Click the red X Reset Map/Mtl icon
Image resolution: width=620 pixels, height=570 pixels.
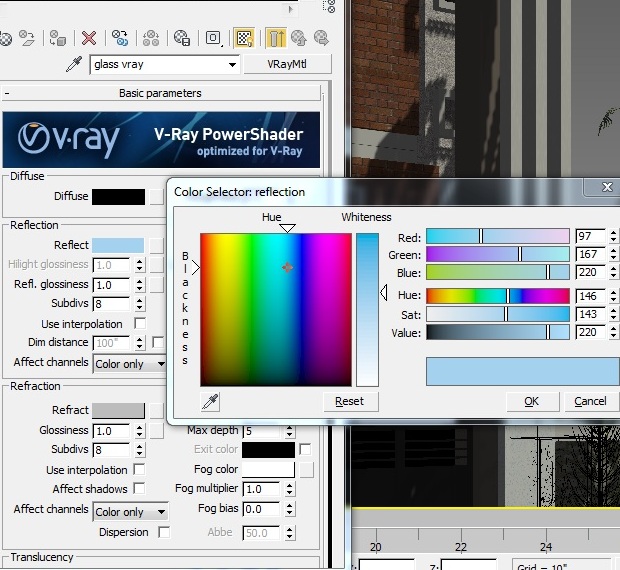point(89,38)
